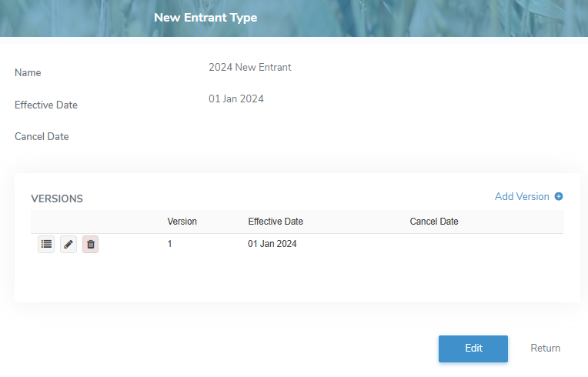This screenshot has width=588, height=377.
Task: Click the Version column header
Action: pyautogui.click(x=182, y=222)
